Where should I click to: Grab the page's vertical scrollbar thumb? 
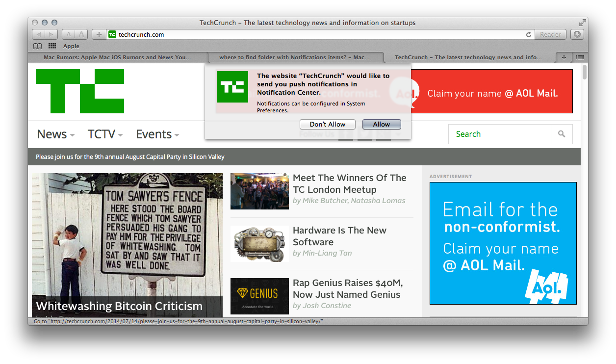tap(584, 72)
